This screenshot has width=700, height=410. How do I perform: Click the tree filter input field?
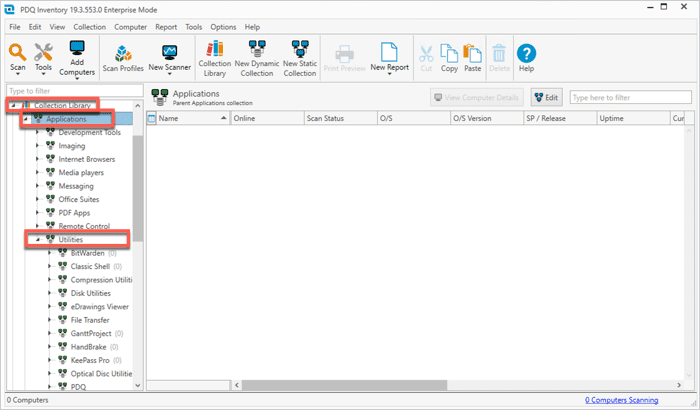click(75, 91)
